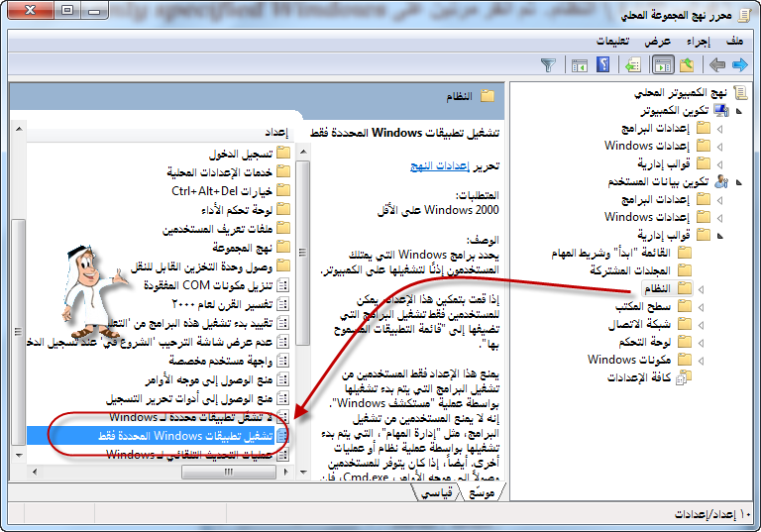Click the folder icon beside لوحة تحكم الأداء
The height and width of the screenshot is (532, 761).
[283, 210]
